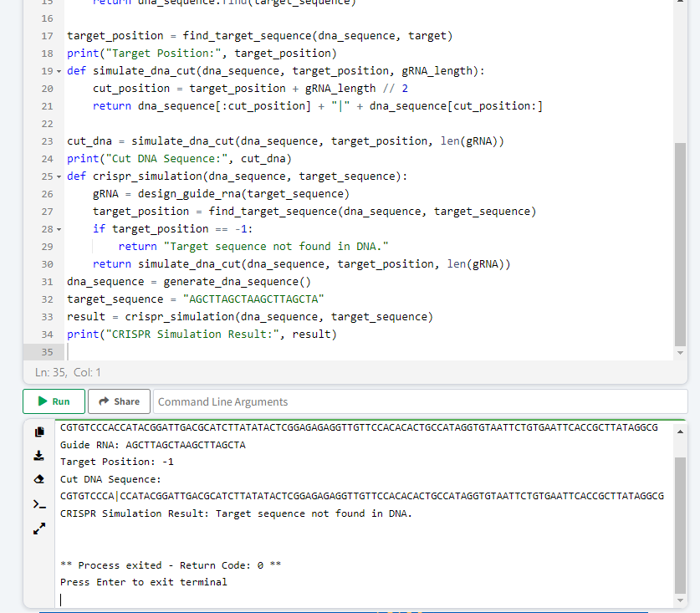
Task: Download the terminal output
Action: tap(39, 456)
